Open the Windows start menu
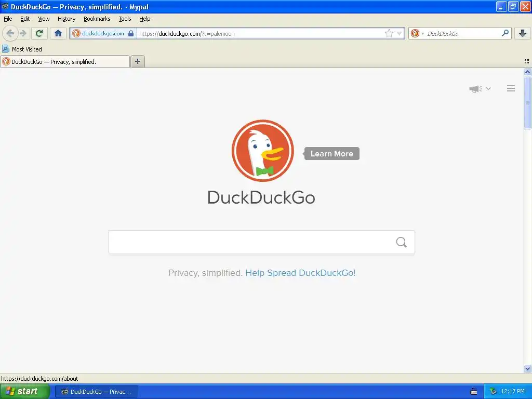532x399 pixels. tap(25, 392)
